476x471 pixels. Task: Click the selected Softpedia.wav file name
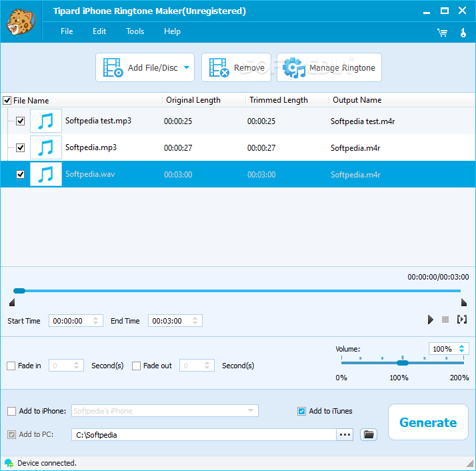(90, 174)
